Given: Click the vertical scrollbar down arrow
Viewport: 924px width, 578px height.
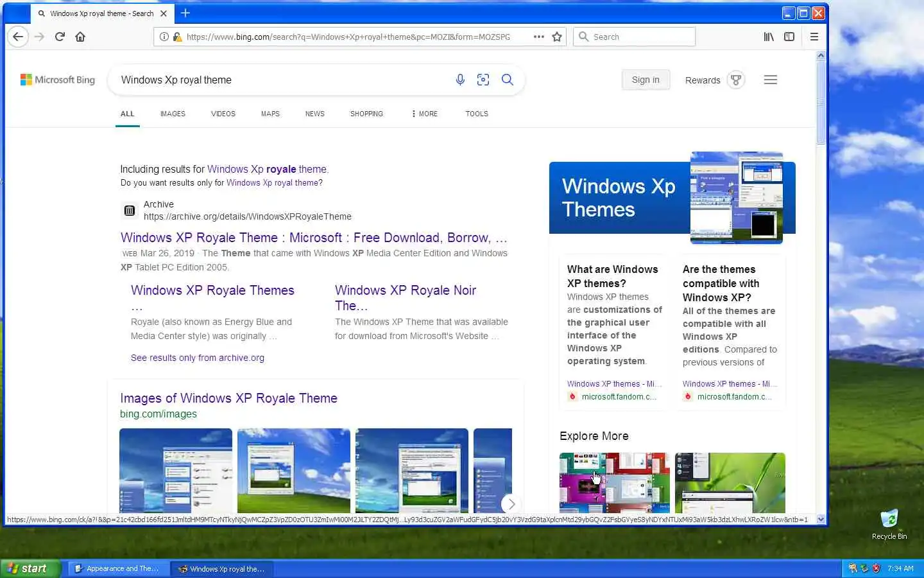Looking at the screenshot, I should pyautogui.click(x=821, y=519).
